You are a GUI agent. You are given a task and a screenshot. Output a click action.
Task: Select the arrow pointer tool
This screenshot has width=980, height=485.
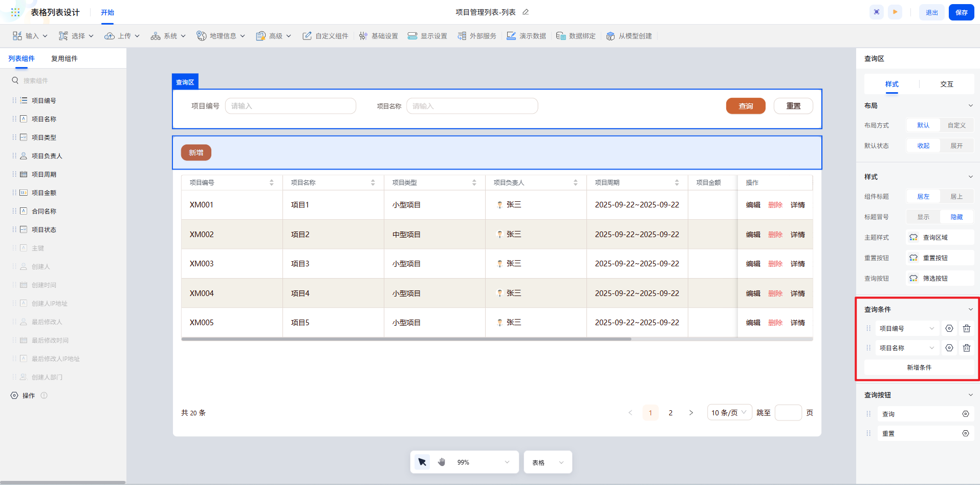tap(422, 462)
